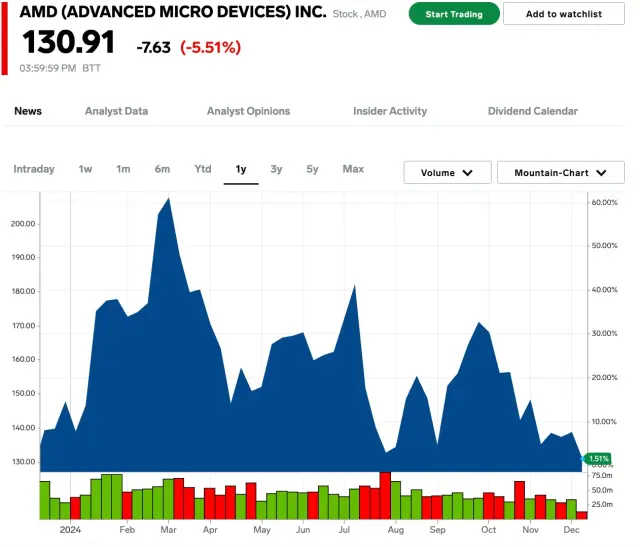Switch to Analyst Data tab
This screenshot has width=640, height=547.
click(116, 111)
